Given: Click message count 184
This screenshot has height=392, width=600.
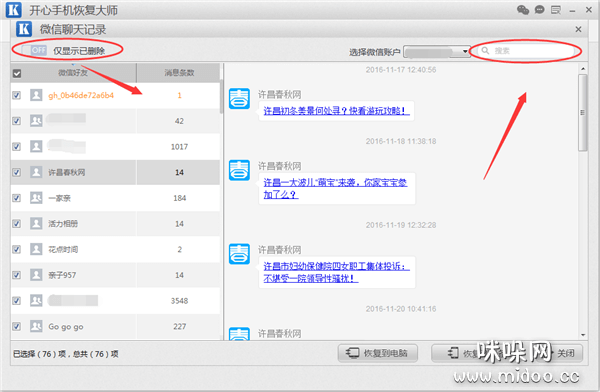Looking at the screenshot, I should click(179, 198).
